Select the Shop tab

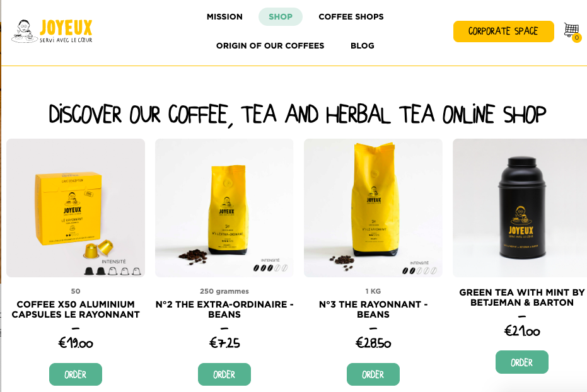point(281,17)
